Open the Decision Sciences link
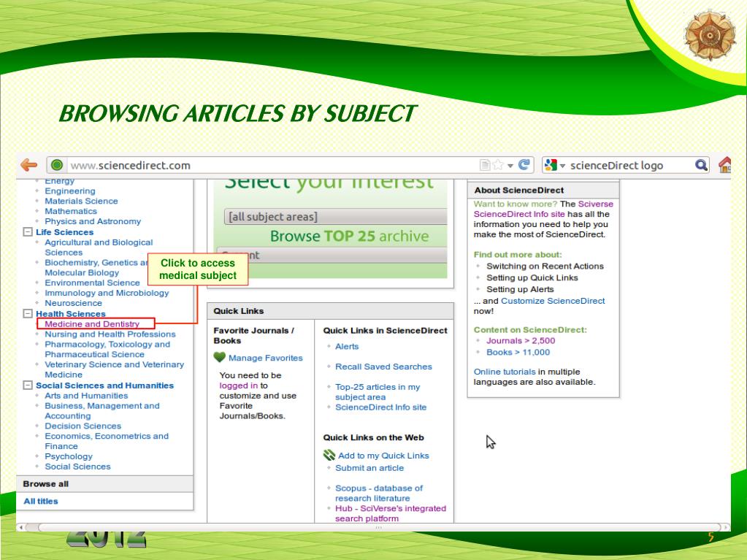Viewport: 747px width, 560px height. pos(83,426)
